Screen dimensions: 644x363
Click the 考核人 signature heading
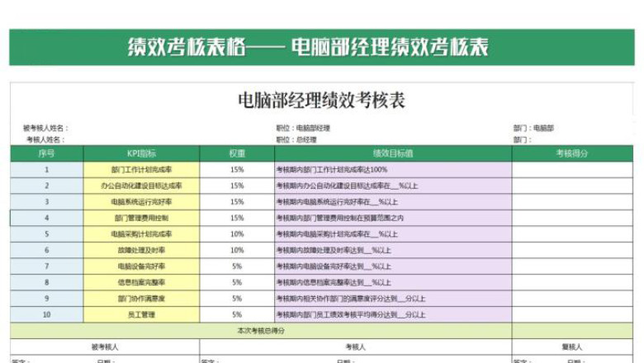coord(355,347)
